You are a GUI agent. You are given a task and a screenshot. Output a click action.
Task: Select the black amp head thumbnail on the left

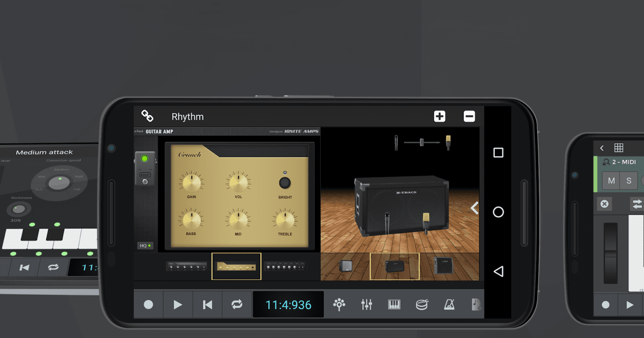click(187, 267)
